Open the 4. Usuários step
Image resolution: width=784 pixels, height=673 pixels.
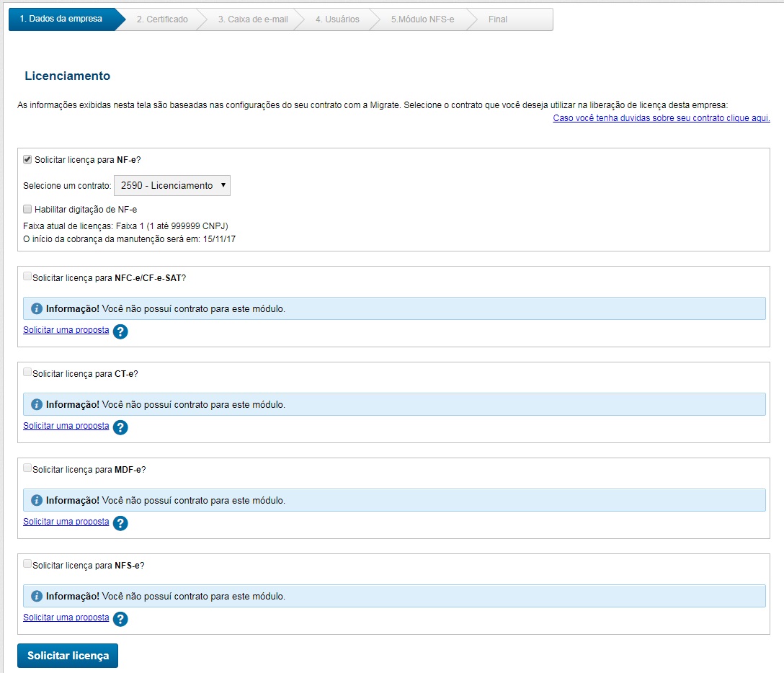(337, 19)
